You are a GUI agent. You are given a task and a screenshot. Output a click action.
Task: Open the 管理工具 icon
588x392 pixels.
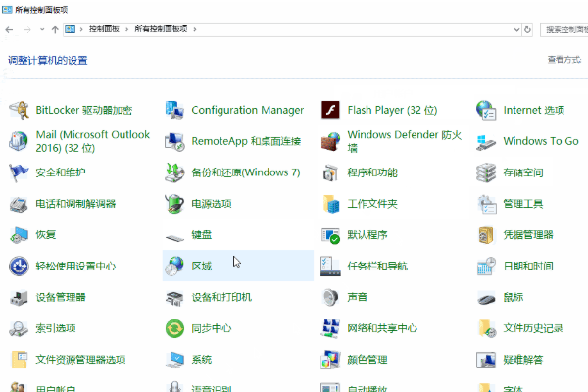point(487,204)
